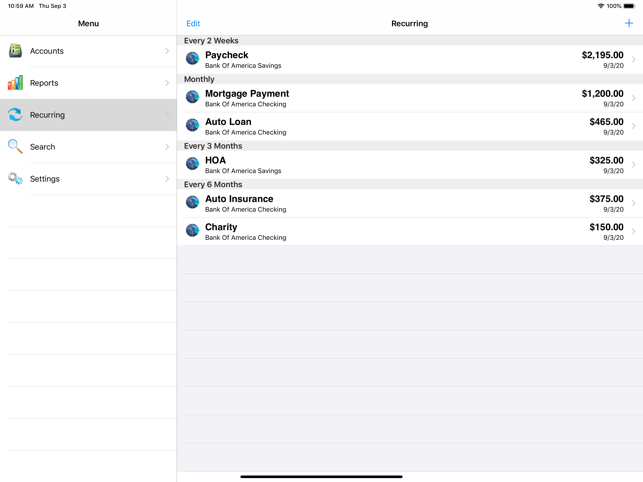
Task: Open Accounts via its chevron
Action: [167, 51]
